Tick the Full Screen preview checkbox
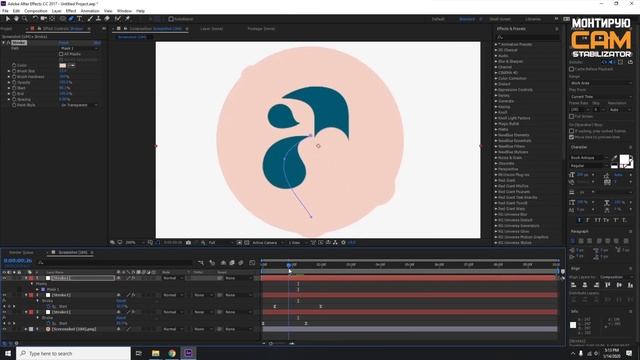This screenshot has width=640, height=360. point(571,116)
